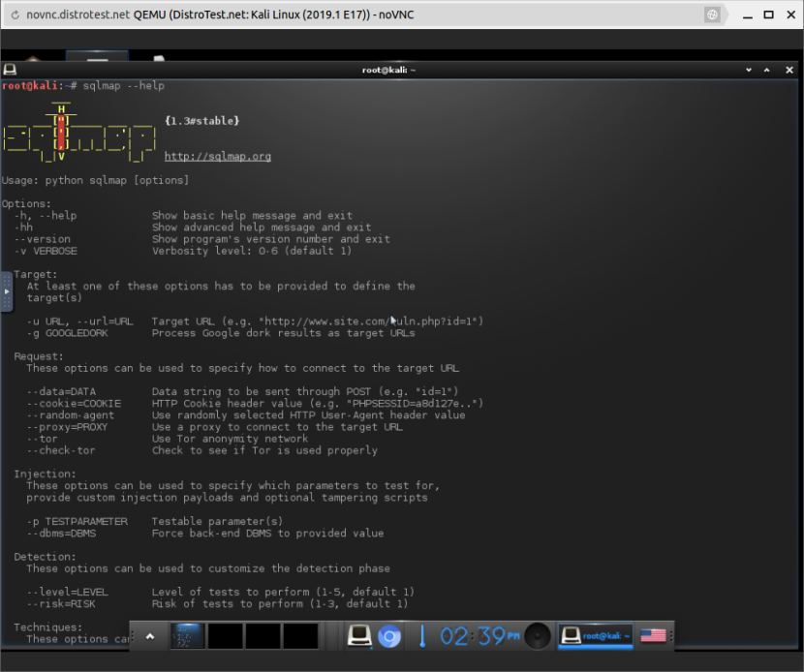Select the root@kali task button on the shelf
804x672 pixels.
[596, 636]
